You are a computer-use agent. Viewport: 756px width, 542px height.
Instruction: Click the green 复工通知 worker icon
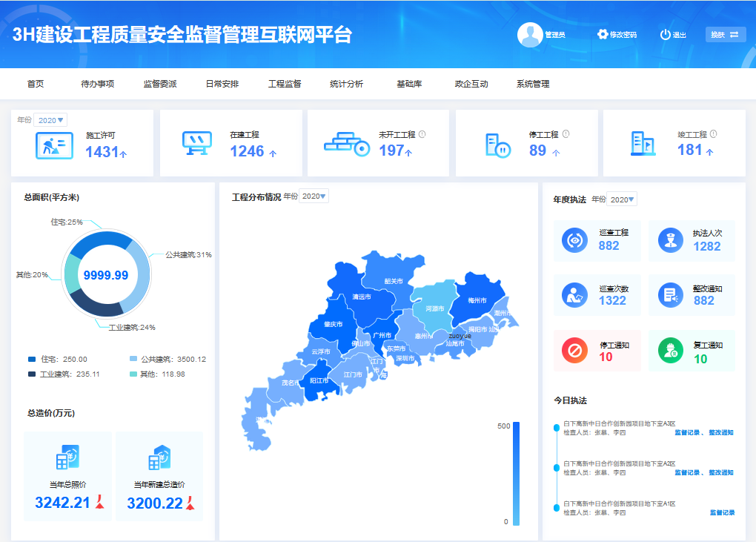coord(669,348)
